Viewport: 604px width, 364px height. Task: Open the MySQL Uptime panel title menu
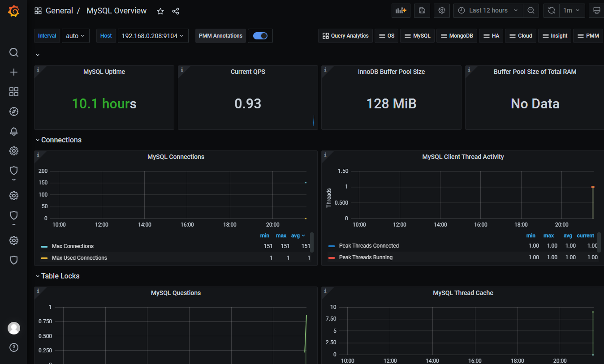click(x=104, y=72)
